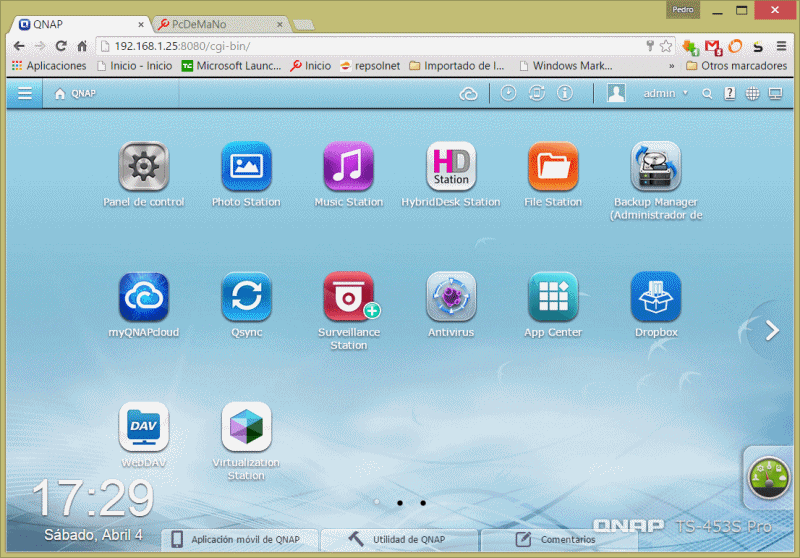Open Otros marcadores folder

point(736,66)
